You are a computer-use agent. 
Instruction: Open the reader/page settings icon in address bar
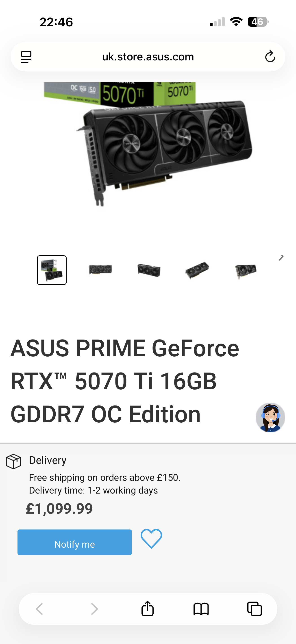(x=26, y=57)
